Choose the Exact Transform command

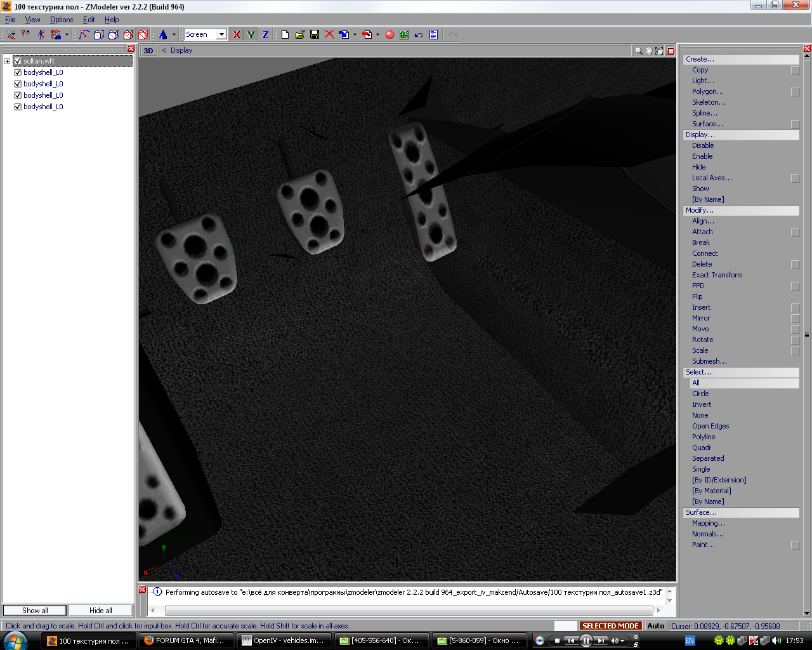717,275
